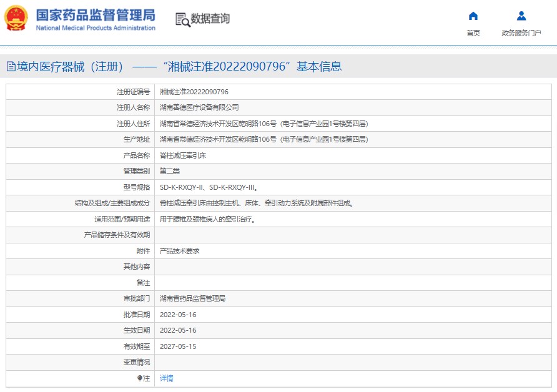Click the document icon beside page title
The width and height of the screenshot is (557, 392).
coord(11,66)
